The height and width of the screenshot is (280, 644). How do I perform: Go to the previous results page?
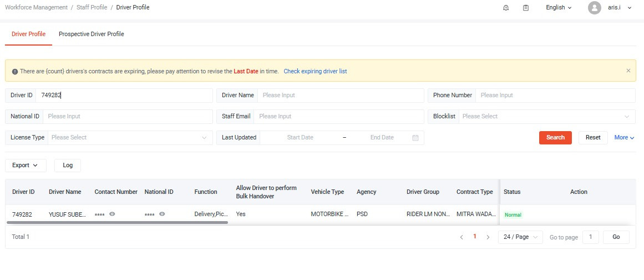coord(462,237)
